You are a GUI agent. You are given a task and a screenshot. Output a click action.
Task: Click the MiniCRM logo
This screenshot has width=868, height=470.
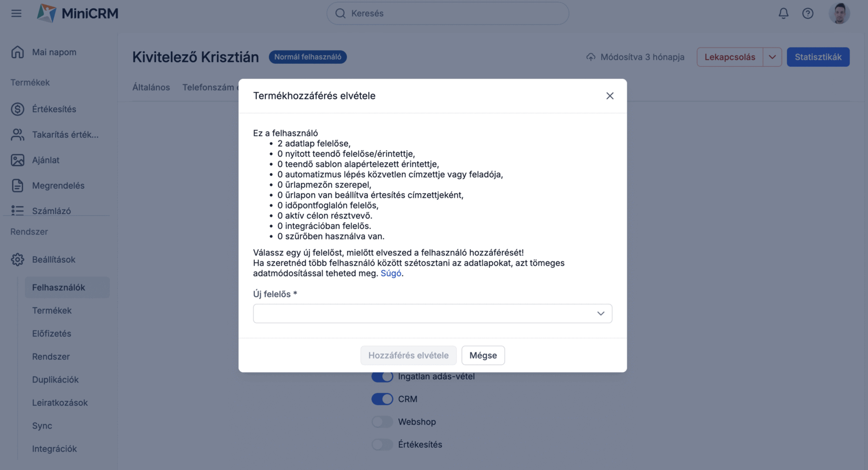(78, 13)
